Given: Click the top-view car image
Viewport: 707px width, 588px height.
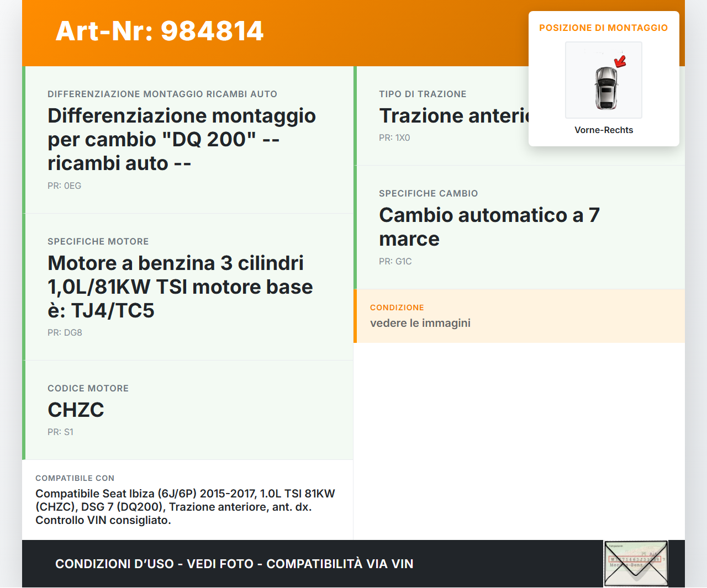Looking at the screenshot, I should point(606,88).
